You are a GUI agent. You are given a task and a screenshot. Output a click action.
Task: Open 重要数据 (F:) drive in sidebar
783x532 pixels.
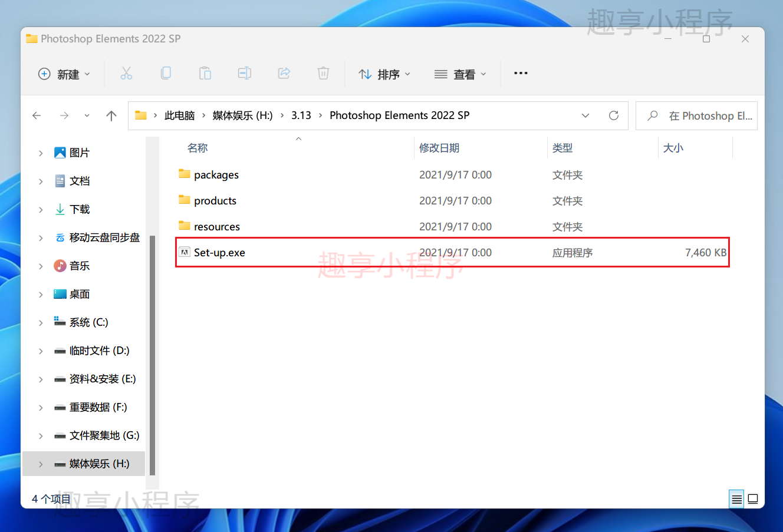point(98,407)
